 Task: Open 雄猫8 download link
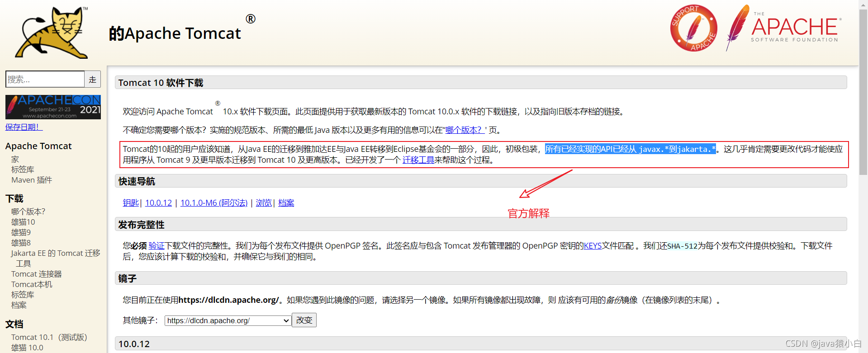click(21, 243)
